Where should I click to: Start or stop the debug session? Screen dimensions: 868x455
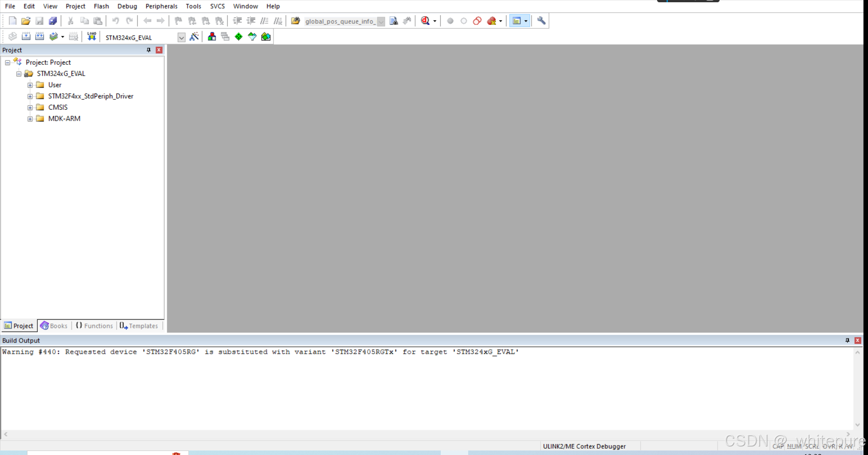(425, 21)
